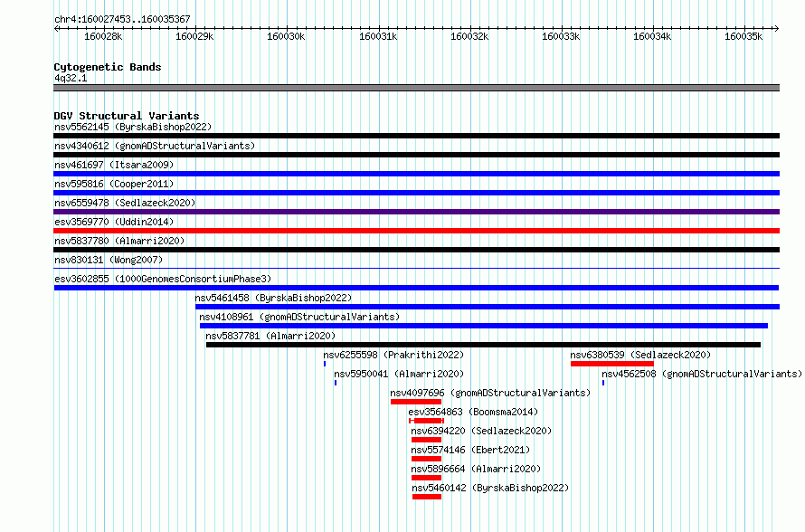Select the nsv5837780 (Almarri2020) label
Screen dimensions: 805x532
pos(119,241)
